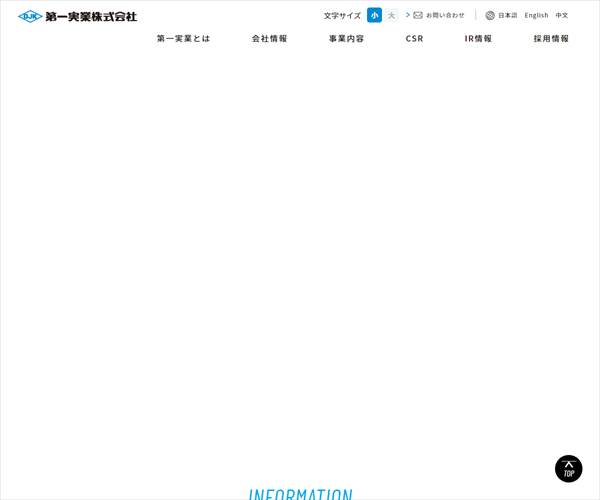Viewport: 600px width, 500px height.
Task: Open お問い合わせ contact link
Action: [x=445, y=15]
